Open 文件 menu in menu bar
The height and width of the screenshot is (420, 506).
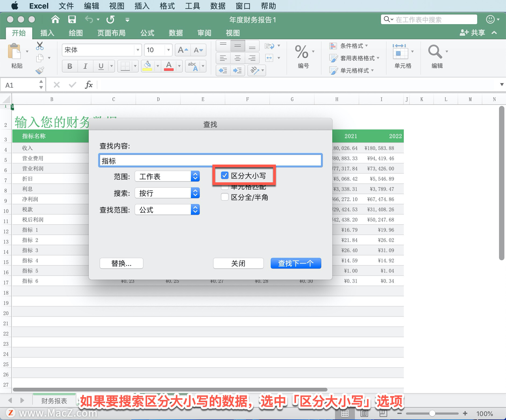tap(66, 6)
